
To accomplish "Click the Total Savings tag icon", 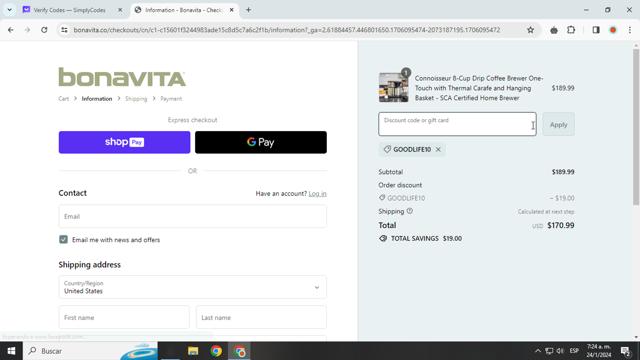I will pyautogui.click(x=383, y=238).
